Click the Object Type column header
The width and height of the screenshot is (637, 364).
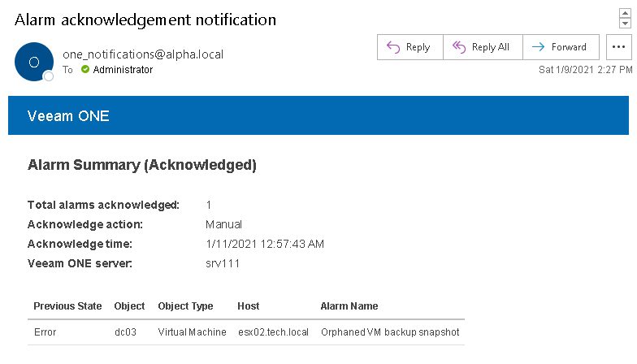tap(185, 306)
